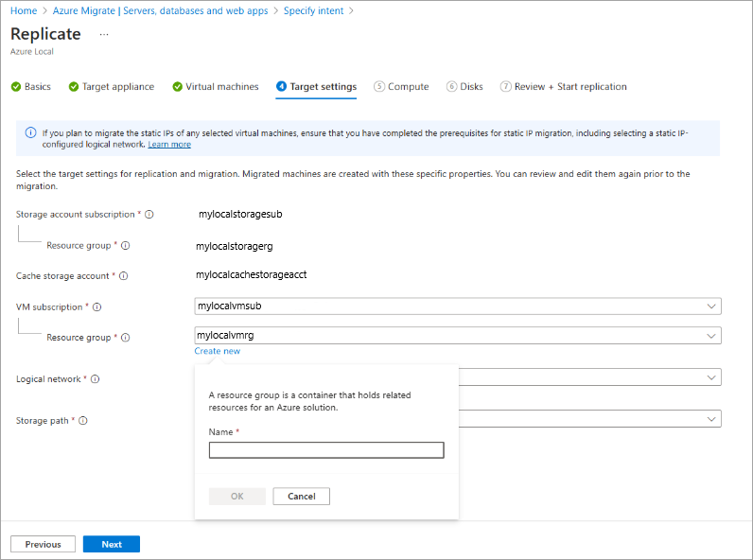
Task: Click the resource group Name input field
Action: pos(326,450)
